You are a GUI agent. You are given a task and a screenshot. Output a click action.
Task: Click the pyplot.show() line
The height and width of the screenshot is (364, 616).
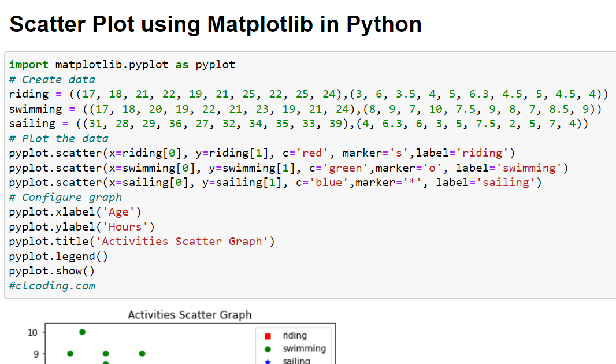pyautogui.click(x=52, y=271)
